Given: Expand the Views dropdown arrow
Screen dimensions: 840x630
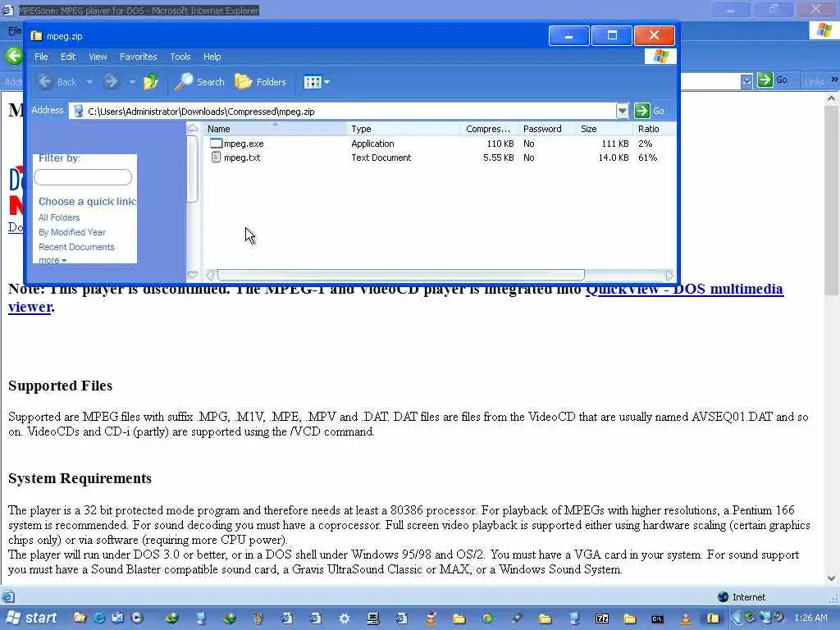Looking at the screenshot, I should 326,82.
